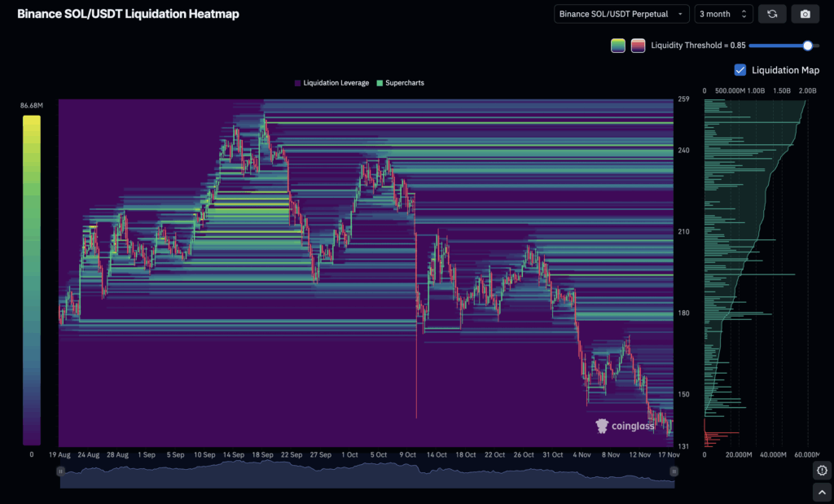Select the red-purple color scheme swatch
Image resolution: width=834 pixels, height=504 pixels.
click(638, 46)
